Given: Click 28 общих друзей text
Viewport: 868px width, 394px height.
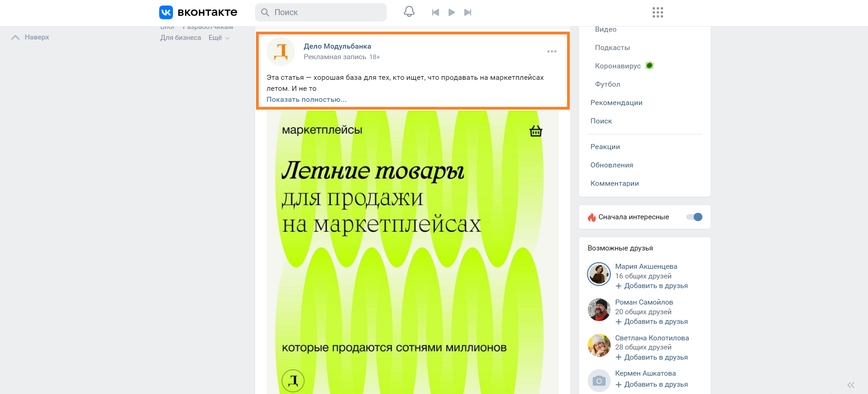Looking at the screenshot, I should tap(643, 347).
